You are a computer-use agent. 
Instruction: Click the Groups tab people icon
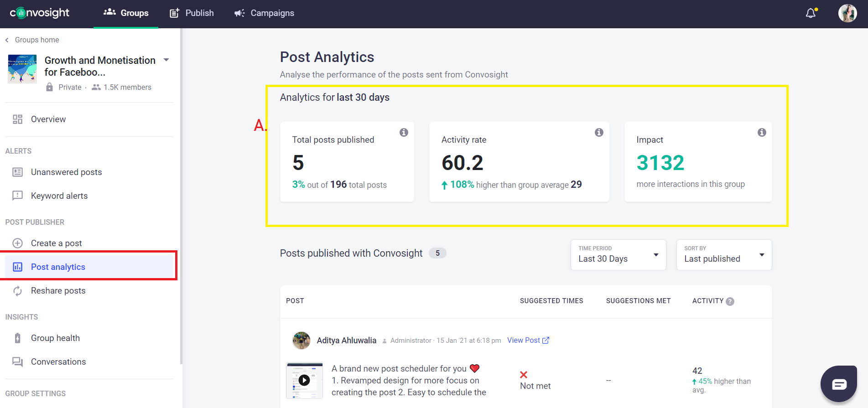click(x=109, y=12)
